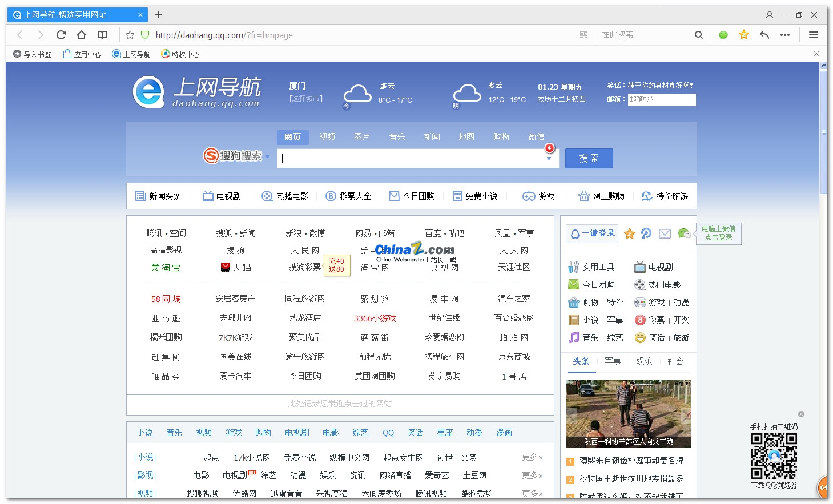833x504 pixels.
Task: Switch to the 军事 news tab
Action: pos(613,361)
